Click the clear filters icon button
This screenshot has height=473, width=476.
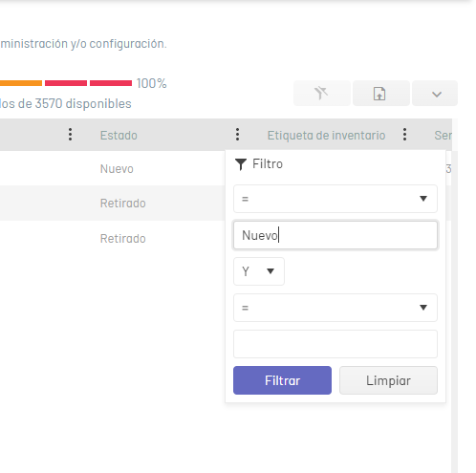click(x=322, y=94)
